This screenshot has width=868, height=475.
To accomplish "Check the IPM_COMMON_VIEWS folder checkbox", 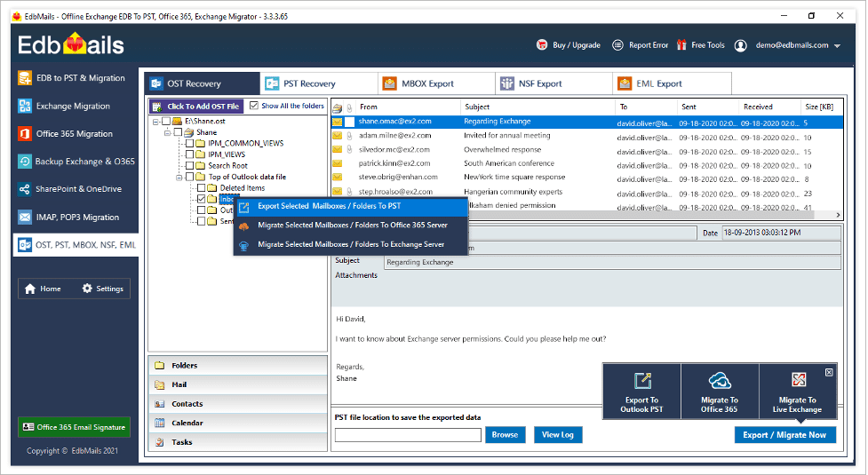I will pos(189,143).
